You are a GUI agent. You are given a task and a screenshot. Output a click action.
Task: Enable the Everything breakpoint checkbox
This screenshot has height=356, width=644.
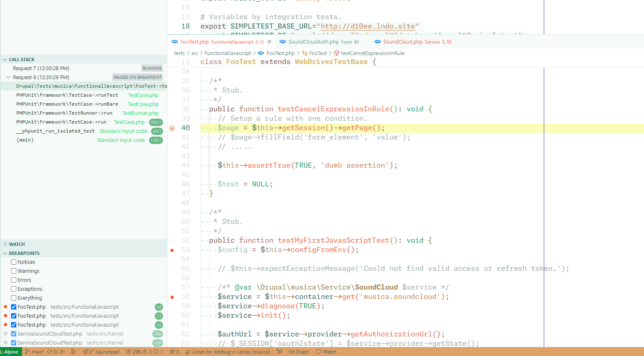14,298
